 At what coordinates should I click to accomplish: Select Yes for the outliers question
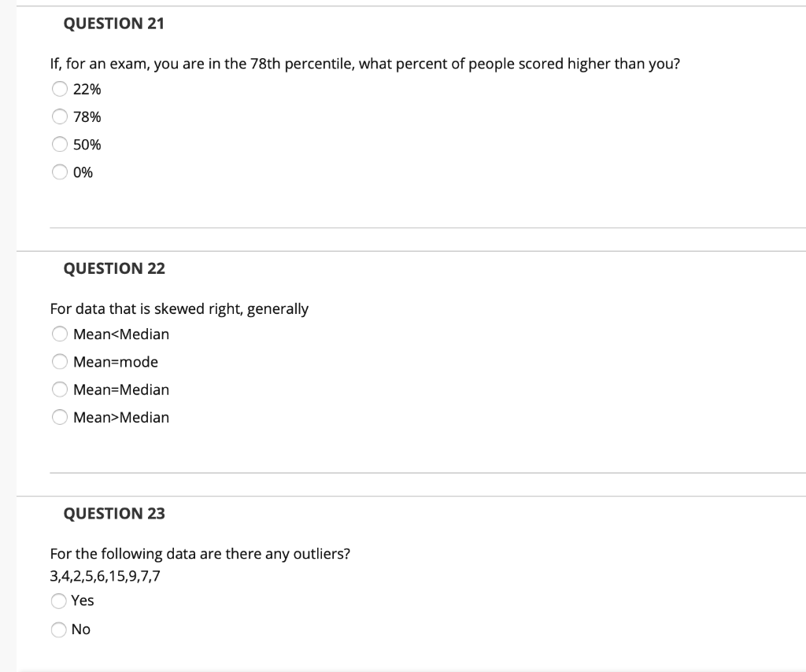60,600
